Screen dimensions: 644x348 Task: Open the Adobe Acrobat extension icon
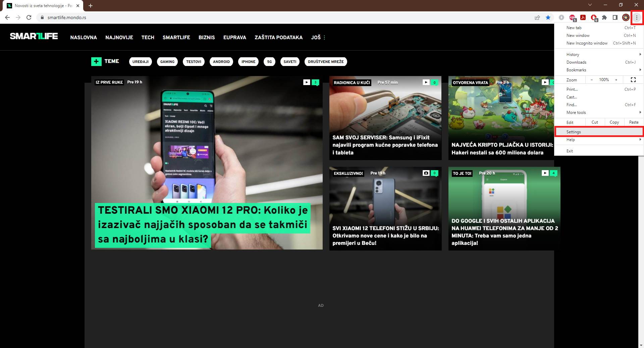coord(583,17)
